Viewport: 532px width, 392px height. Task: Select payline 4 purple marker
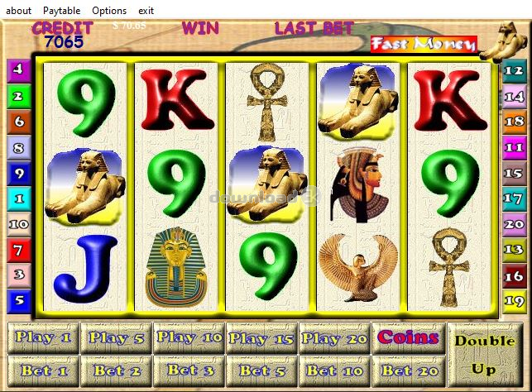pyautogui.click(x=19, y=69)
